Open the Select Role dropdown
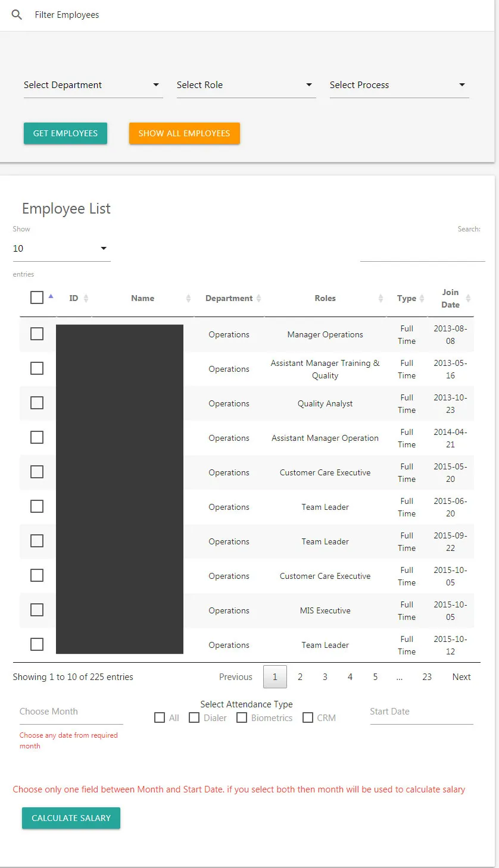Image resolution: width=499 pixels, height=868 pixels. (246, 85)
